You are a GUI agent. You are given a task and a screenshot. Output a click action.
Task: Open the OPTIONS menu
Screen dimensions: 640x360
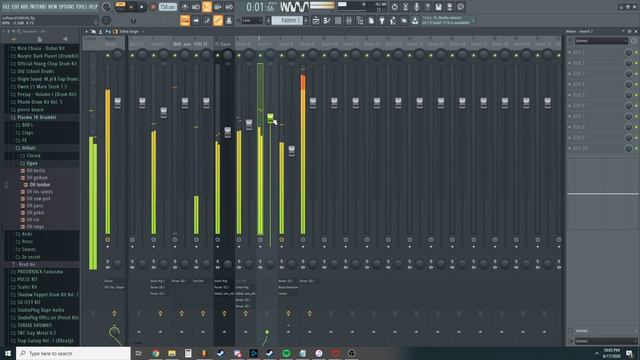tap(67, 7)
